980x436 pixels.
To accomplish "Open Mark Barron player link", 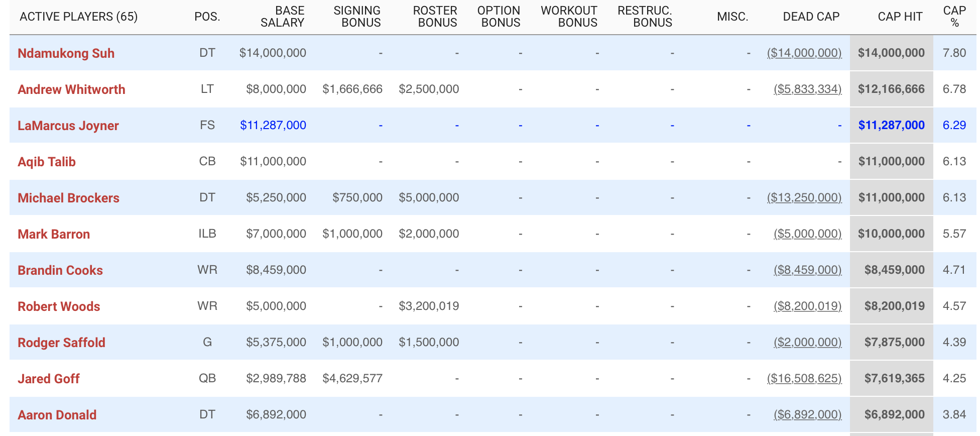I will point(54,234).
